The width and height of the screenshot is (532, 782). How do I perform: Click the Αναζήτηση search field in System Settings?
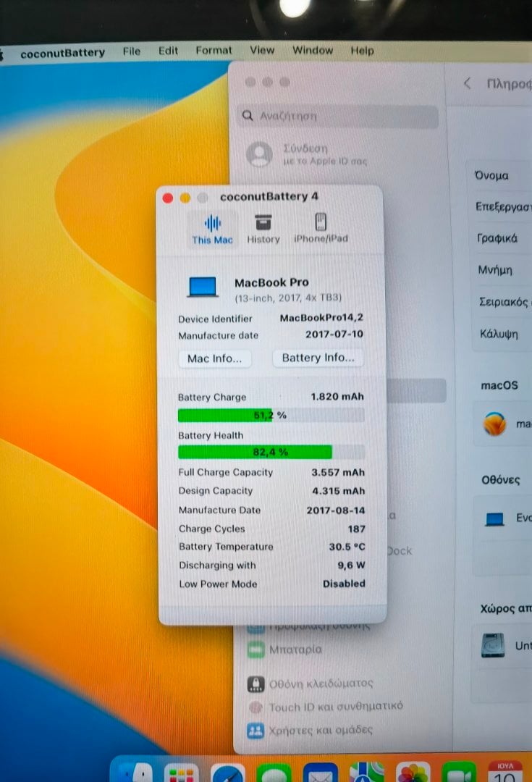[x=337, y=116]
